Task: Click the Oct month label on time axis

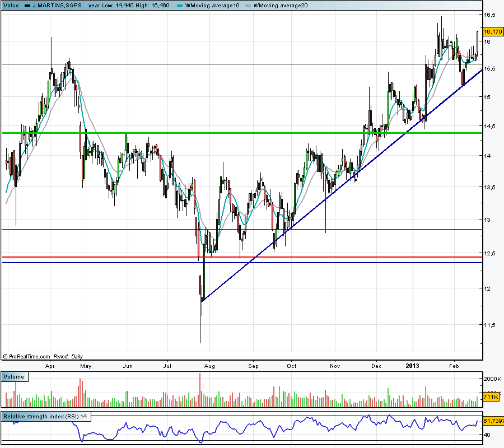Action: [292, 366]
